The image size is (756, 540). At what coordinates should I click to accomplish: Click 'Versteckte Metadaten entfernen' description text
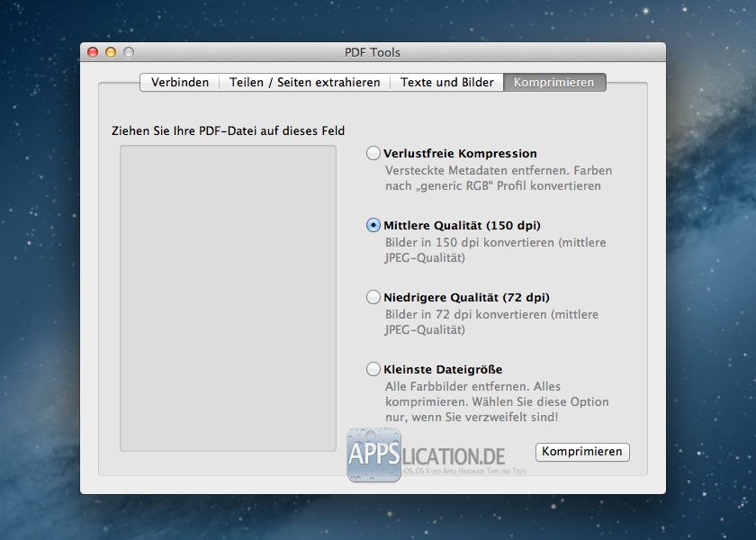point(499,178)
